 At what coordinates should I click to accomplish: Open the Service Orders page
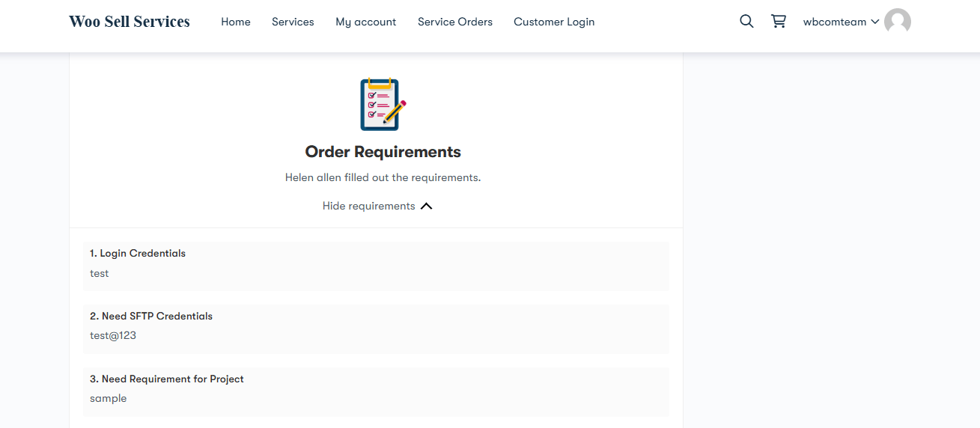454,22
